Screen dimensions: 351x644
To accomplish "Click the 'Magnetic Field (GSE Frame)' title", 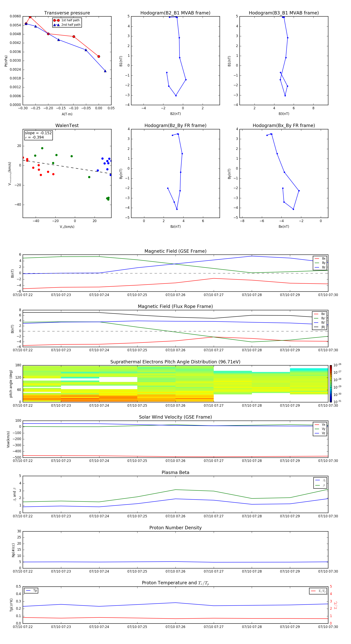I will coord(175,251).
